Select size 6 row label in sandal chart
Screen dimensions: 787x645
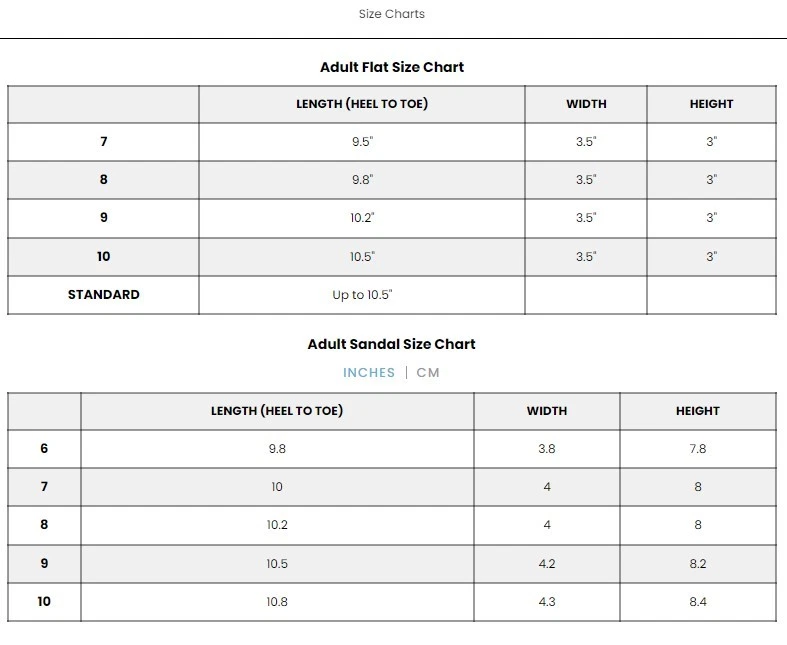point(44,449)
